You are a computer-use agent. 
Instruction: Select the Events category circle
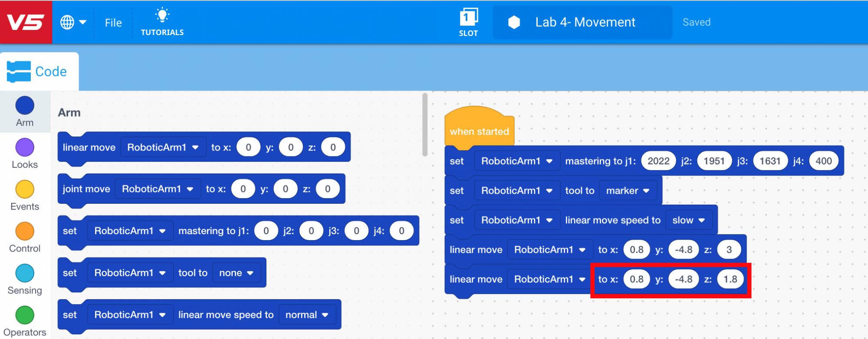(x=25, y=190)
